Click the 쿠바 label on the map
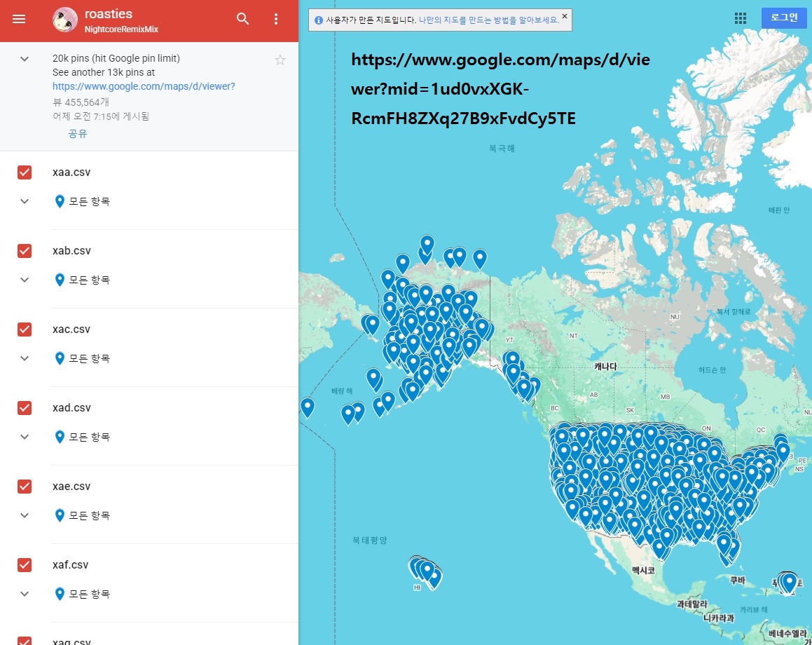The width and height of the screenshot is (812, 645). (x=738, y=580)
